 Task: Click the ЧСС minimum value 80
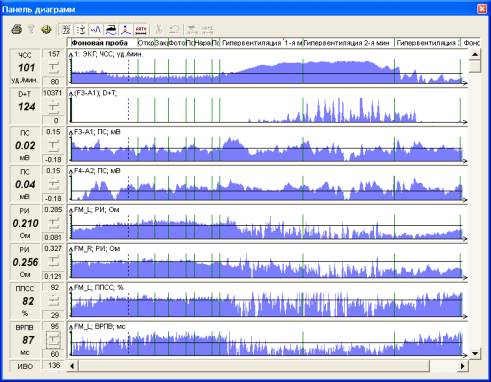[x=54, y=81]
